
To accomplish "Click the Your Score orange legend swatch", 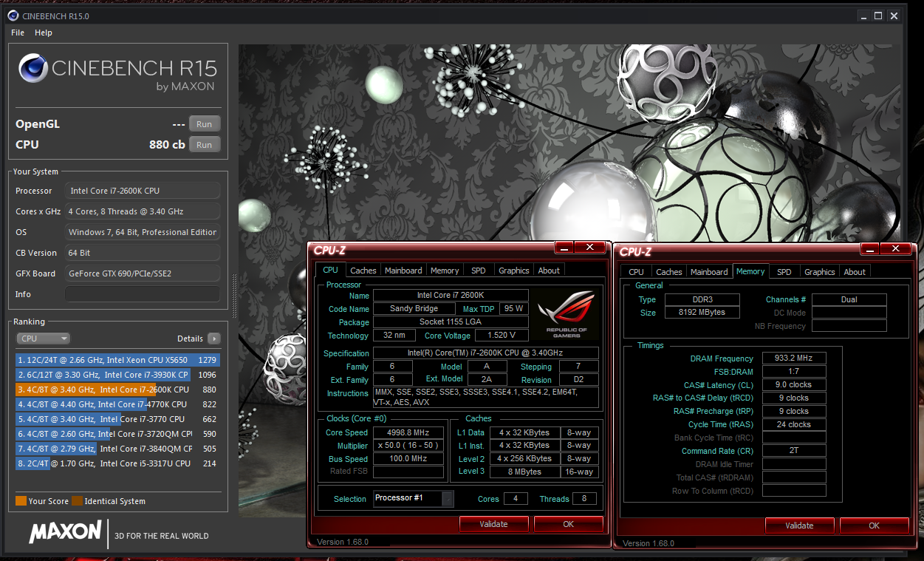I will tap(21, 501).
